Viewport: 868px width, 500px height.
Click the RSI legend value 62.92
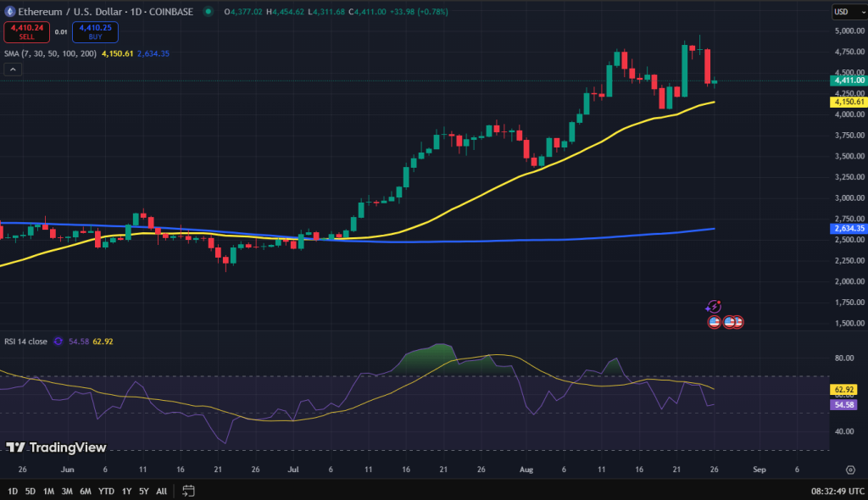(x=103, y=342)
